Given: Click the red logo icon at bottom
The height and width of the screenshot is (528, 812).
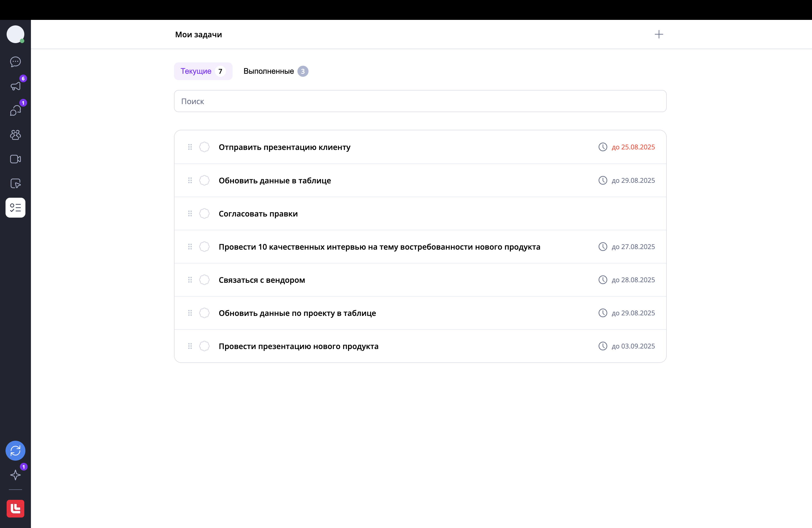Looking at the screenshot, I should click(x=15, y=509).
